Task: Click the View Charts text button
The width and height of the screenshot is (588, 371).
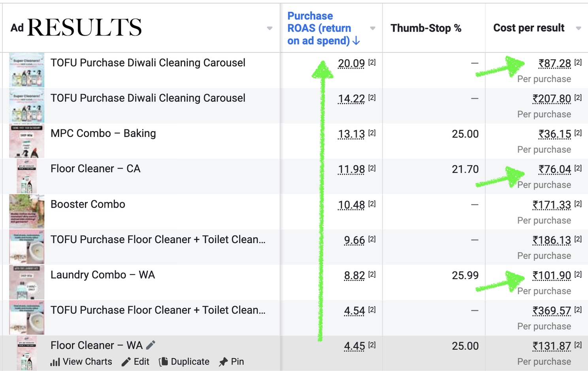Action: tap(87, 362)
